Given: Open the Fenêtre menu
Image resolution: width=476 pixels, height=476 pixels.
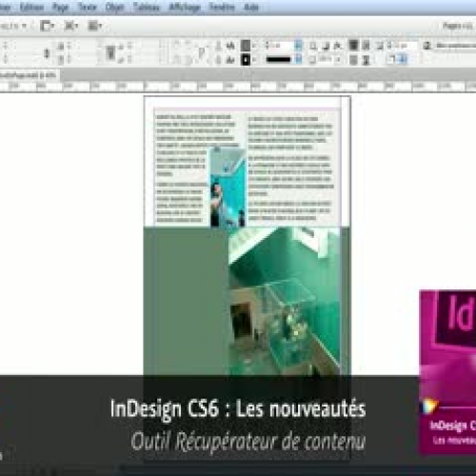Looking at the screenshot, I should coord(222,7).
